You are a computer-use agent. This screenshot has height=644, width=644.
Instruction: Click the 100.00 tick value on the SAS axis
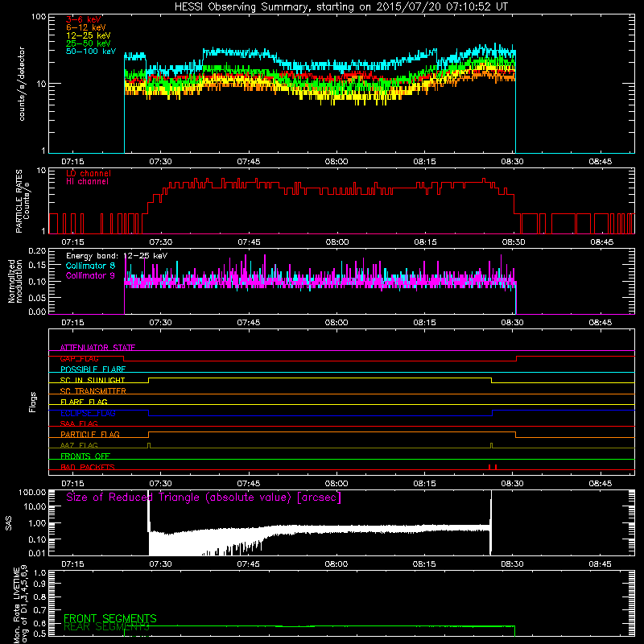[32, 493]
